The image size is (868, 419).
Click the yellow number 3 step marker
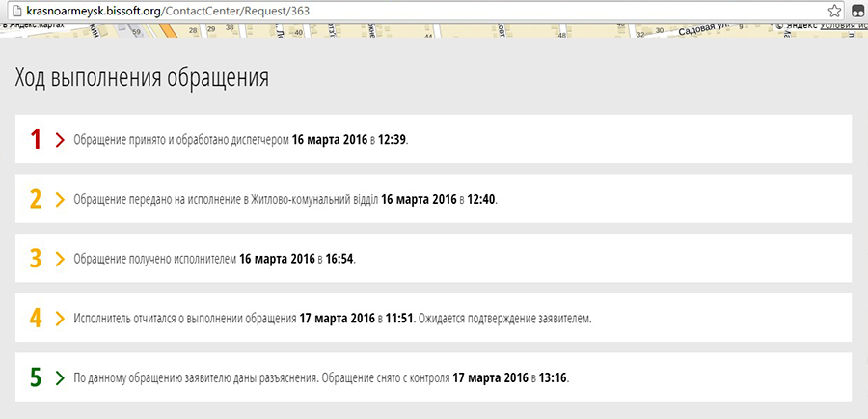pos(36,259)
